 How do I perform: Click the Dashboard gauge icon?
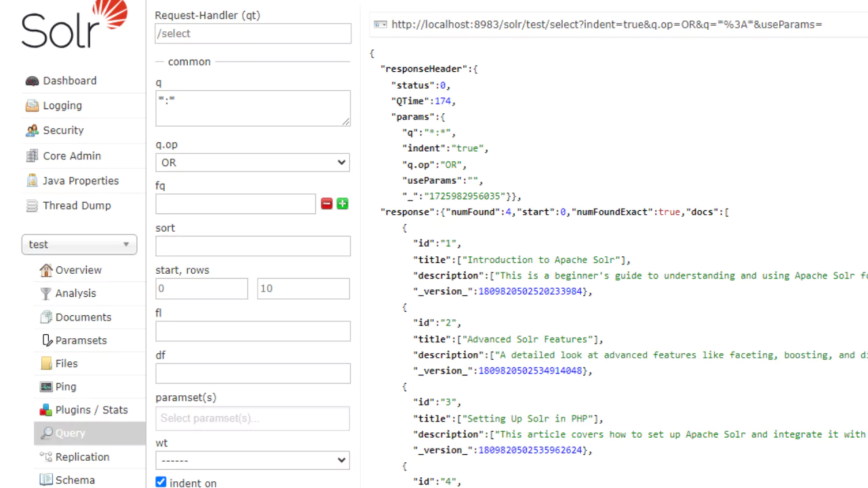(x=32, y=81)
